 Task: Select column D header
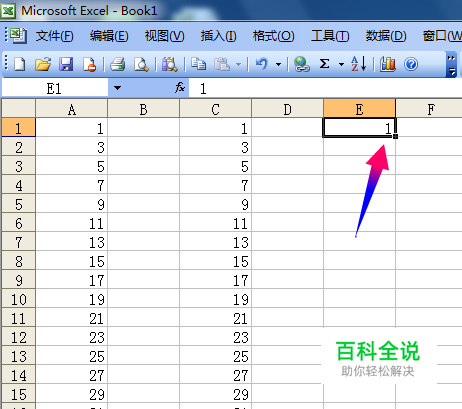(x=288, y=109)
